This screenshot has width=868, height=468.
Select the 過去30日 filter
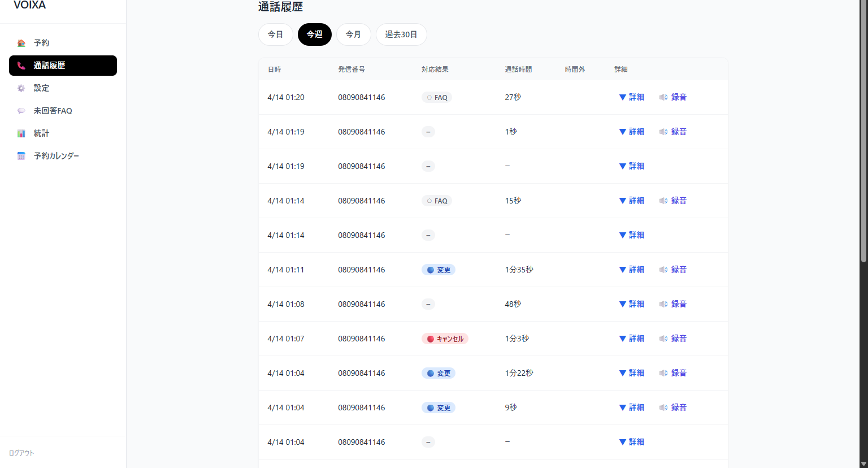tap(401, 34)
